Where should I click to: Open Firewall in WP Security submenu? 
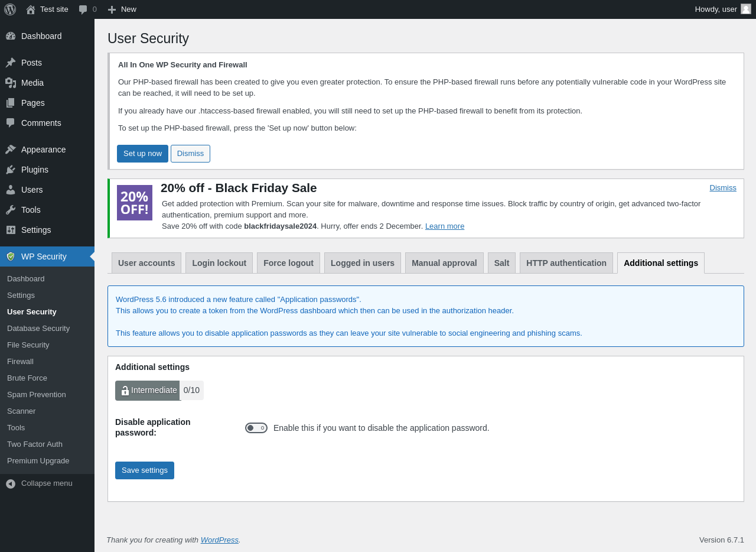tap(20, 361)
